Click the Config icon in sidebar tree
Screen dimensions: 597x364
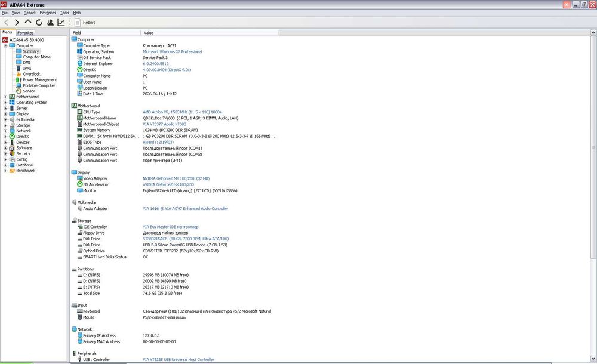(12, 159)
